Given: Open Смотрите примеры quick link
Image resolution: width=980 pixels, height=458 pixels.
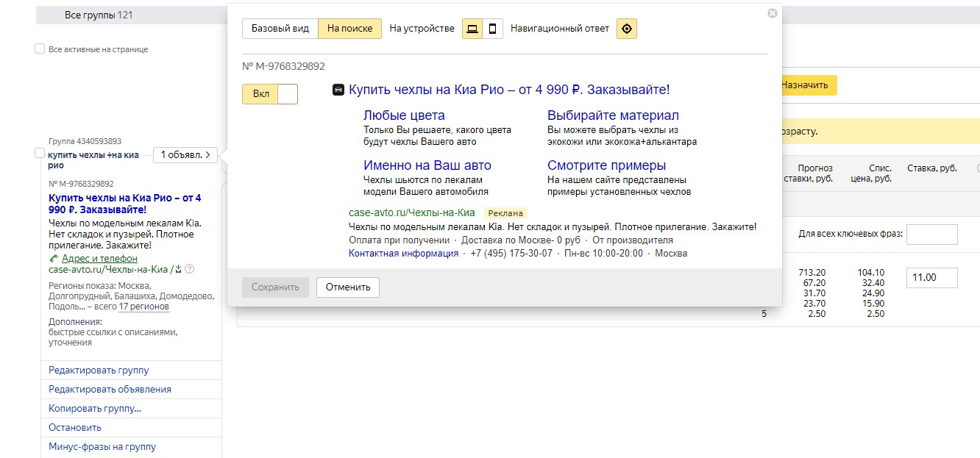Looking at the screenshot, I should [607, 165].
